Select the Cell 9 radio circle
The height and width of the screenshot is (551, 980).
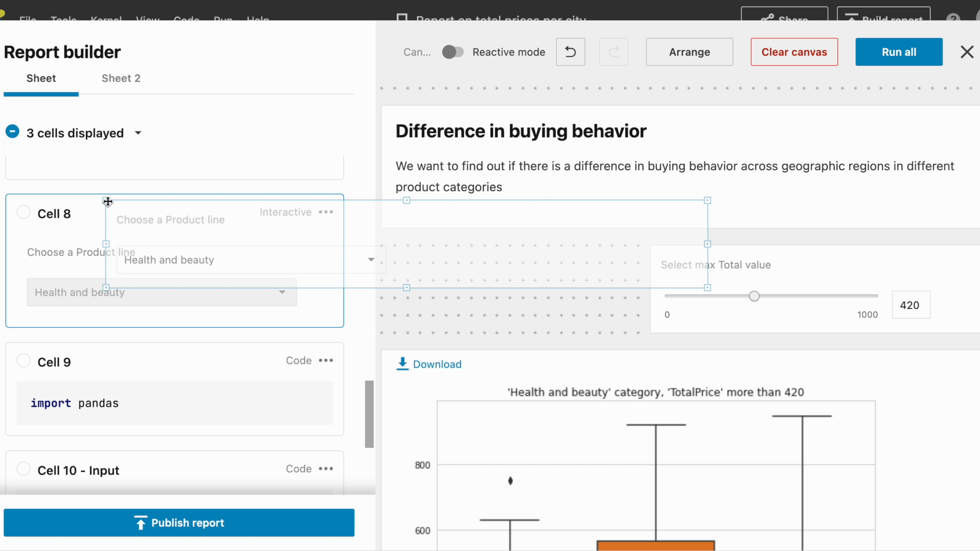[x=23, y=361]
